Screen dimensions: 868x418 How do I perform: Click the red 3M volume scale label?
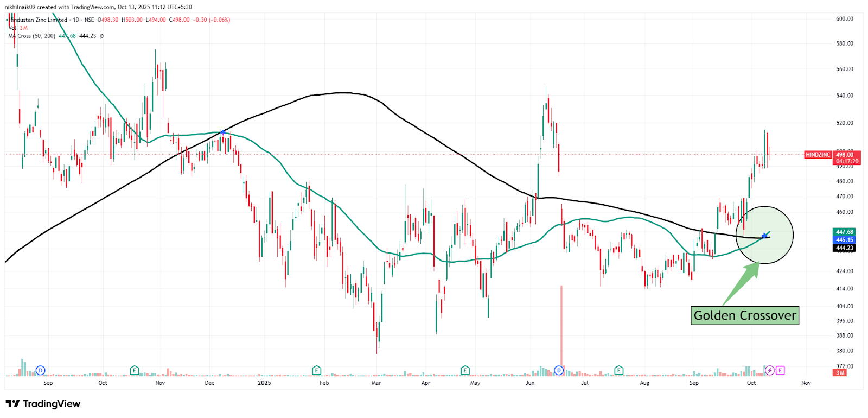pyautogui.click(x=840, y=373)
